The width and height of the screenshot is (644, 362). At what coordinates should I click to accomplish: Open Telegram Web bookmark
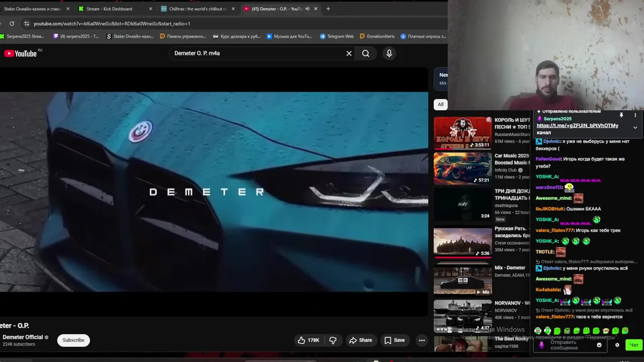point(337,36)
